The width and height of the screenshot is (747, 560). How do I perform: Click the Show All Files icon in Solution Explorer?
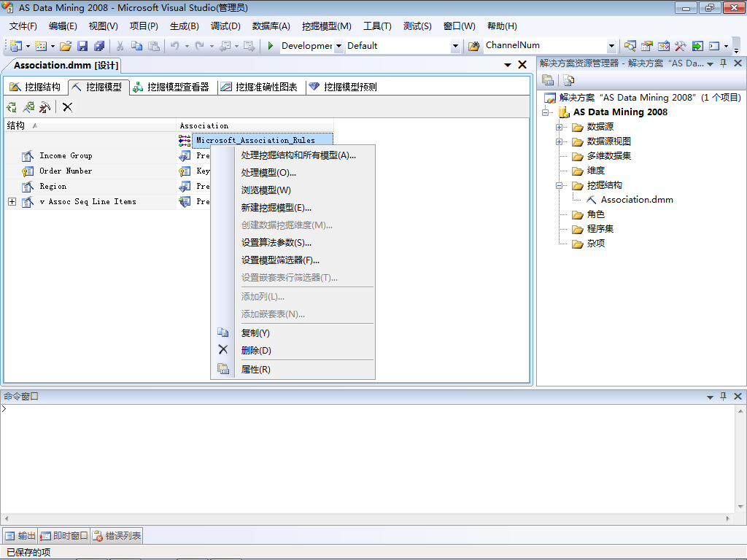(x=568, y=80)
